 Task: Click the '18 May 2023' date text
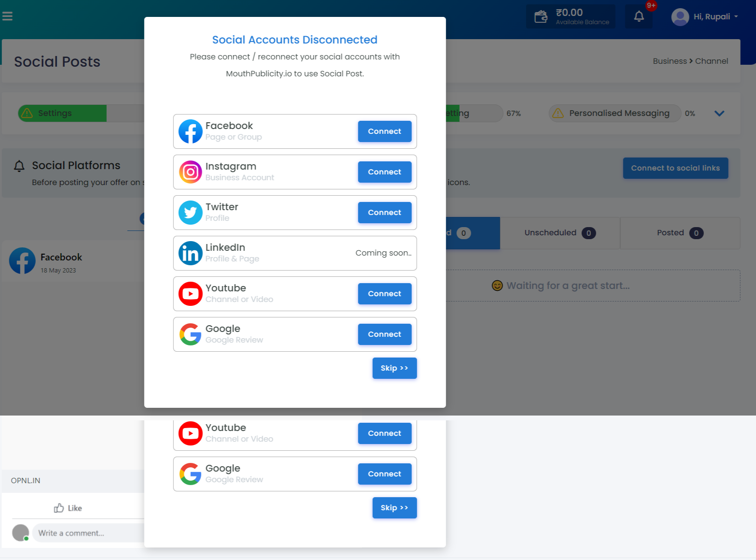coord(58,271)
